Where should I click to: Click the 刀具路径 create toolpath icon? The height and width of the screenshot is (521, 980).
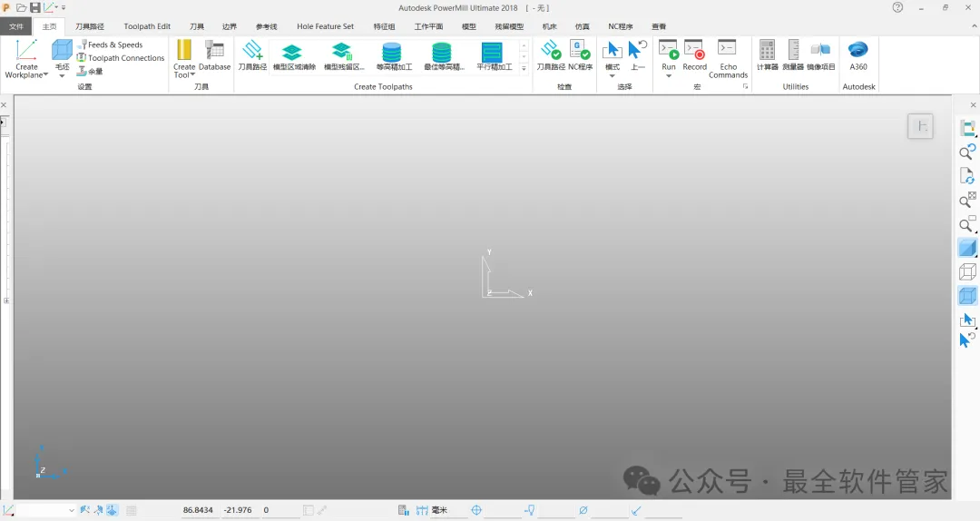pyautogui.click(x=252, y=55)
